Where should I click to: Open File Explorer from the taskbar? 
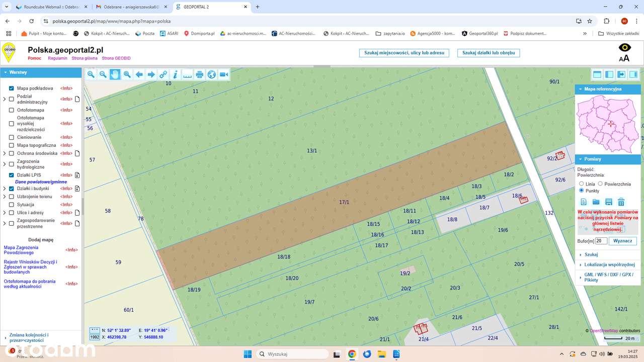382,354
